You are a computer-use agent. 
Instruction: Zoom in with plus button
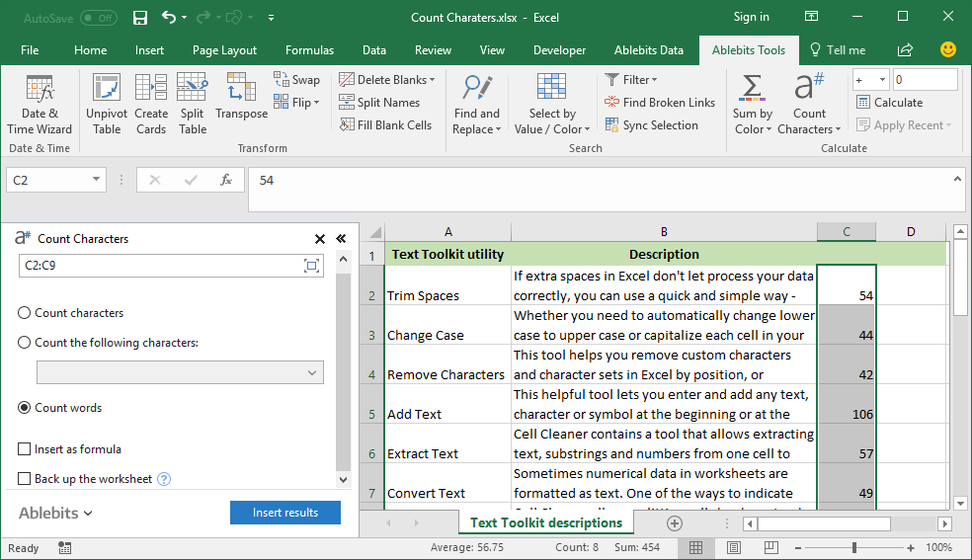pyautogui.click(x=911, y=548)
